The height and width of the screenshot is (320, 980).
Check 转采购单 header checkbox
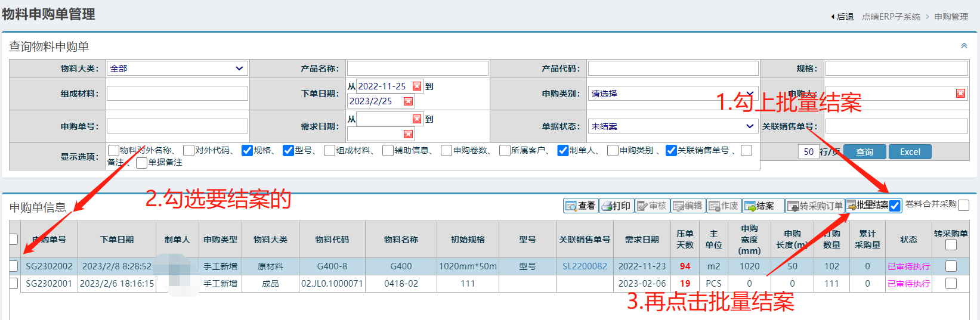coord(951,244)
